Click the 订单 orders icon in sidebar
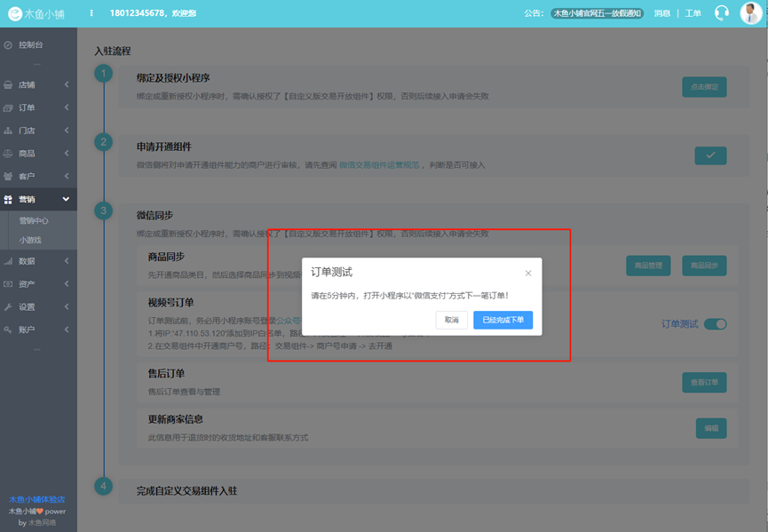This screenshot has height=532, width=768. tap(8, 107)
